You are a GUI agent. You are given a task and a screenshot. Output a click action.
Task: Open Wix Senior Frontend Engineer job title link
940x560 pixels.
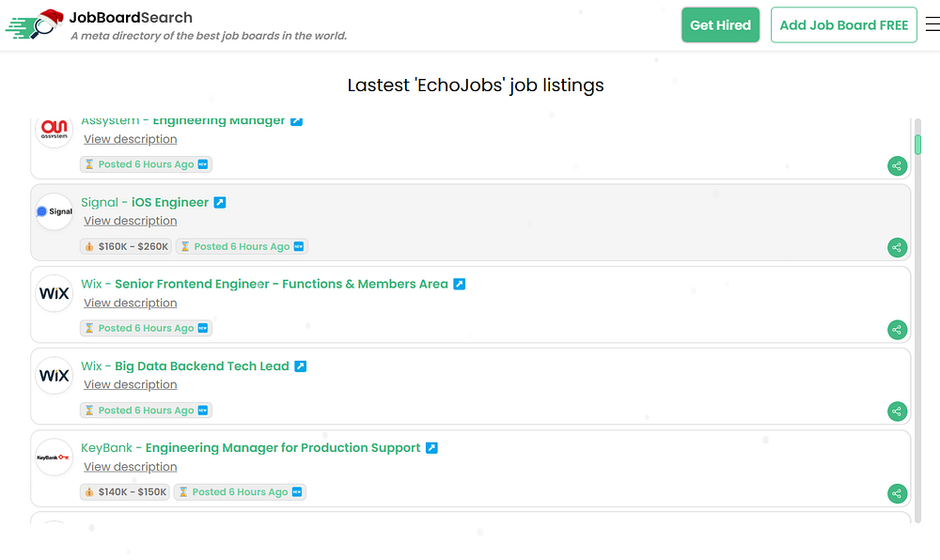264,284
